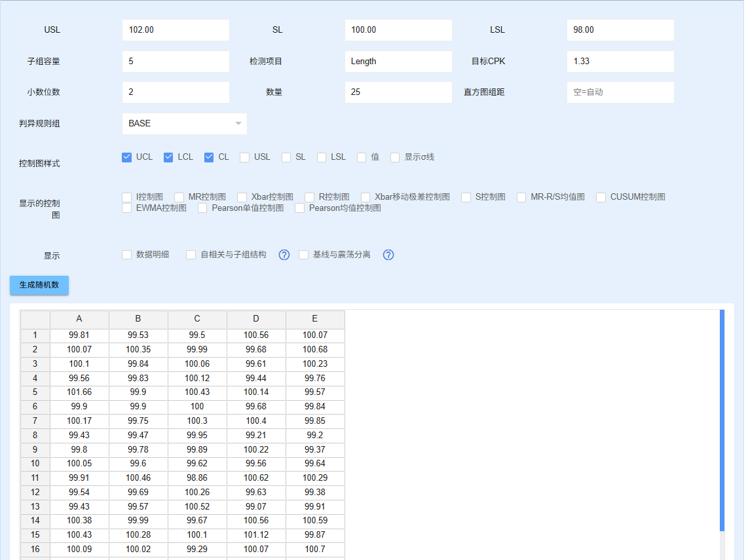Click the LSL input field
The width and height of the screenshot is (746, 560).
[620, 30]
